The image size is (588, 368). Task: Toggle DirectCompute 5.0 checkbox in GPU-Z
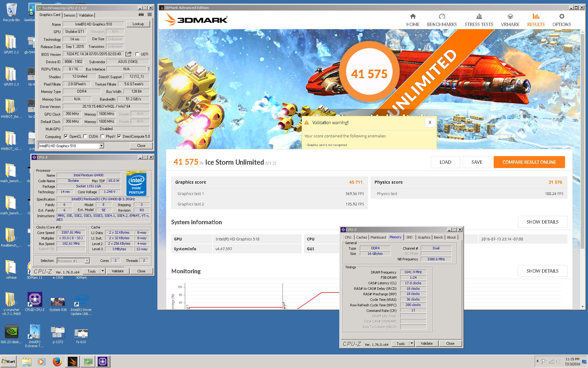click(x=119, y=136)
